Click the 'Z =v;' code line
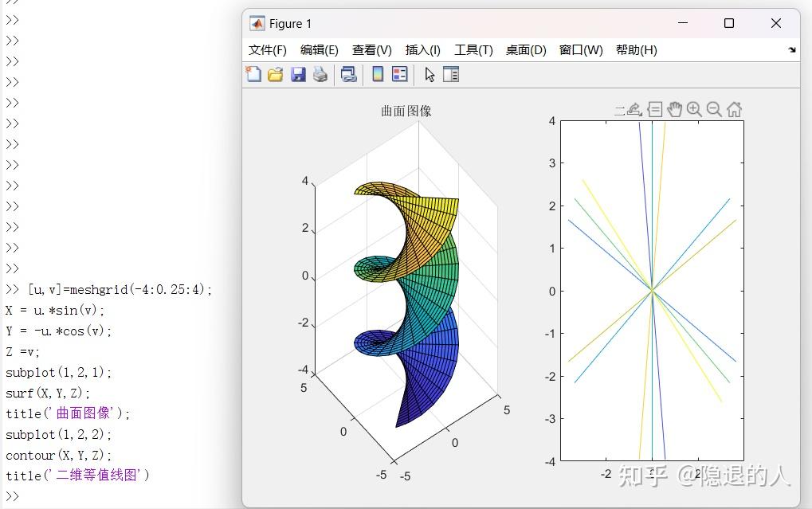Viewport: 812px width, 509px height. tap(22, 352)
